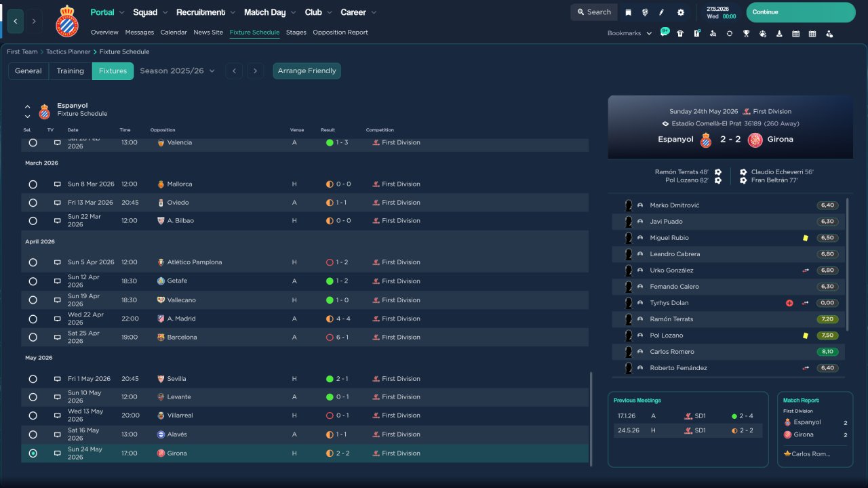Open the world globe icon in top bar

tap(645, 12)
